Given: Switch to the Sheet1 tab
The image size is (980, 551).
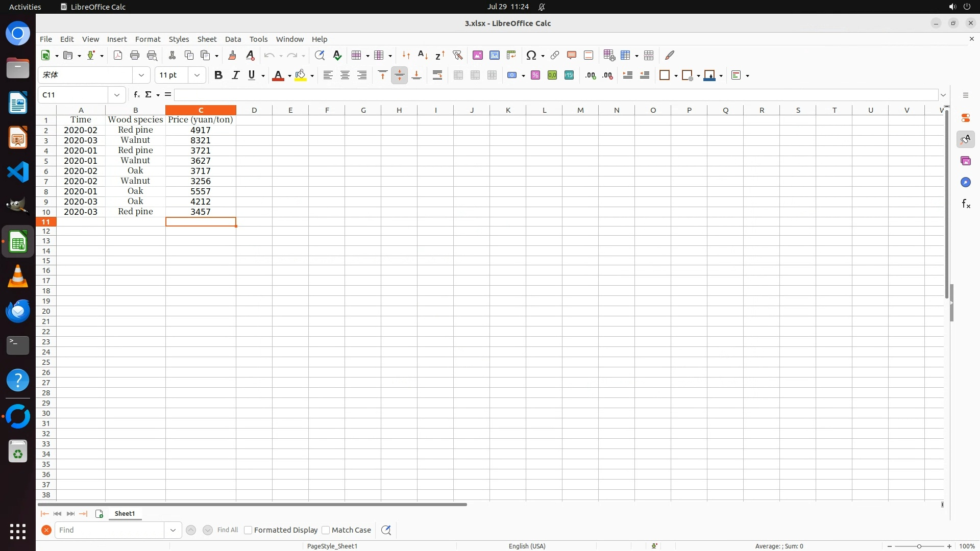Looking at the screenshot, I should click(x=125, y=513).
